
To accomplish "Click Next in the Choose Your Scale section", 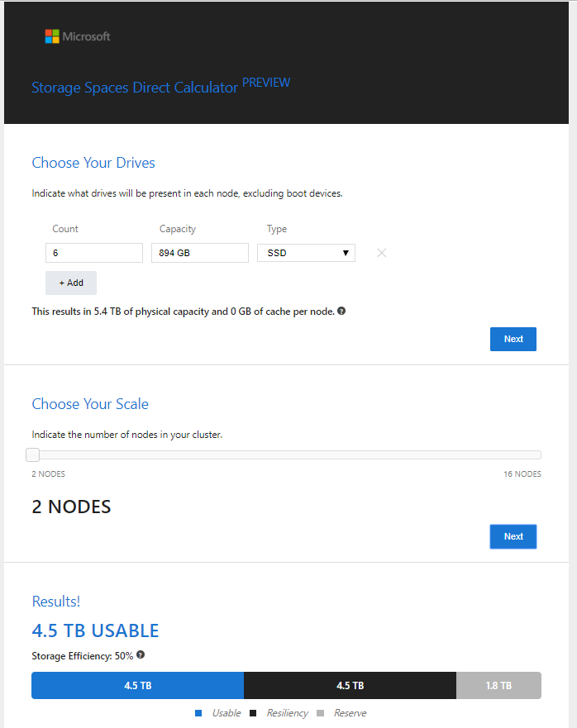I will pyautogui.click(x=513, y=536).
